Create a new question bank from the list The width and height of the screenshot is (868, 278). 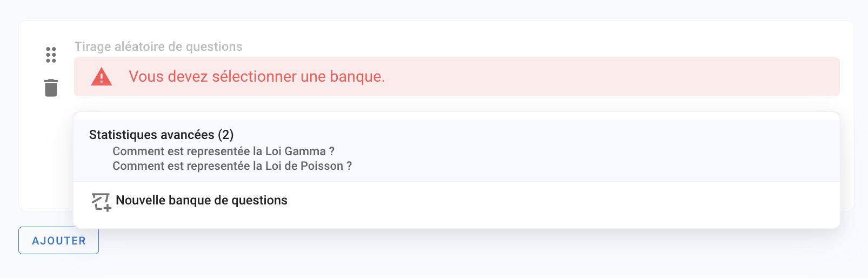click(202, 201)
